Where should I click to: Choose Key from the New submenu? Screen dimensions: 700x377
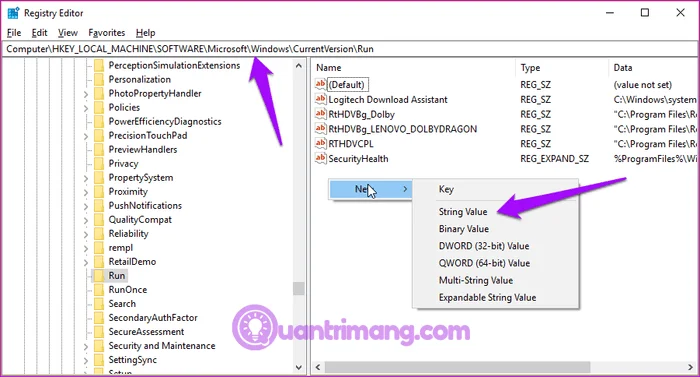tap(446, 189)
